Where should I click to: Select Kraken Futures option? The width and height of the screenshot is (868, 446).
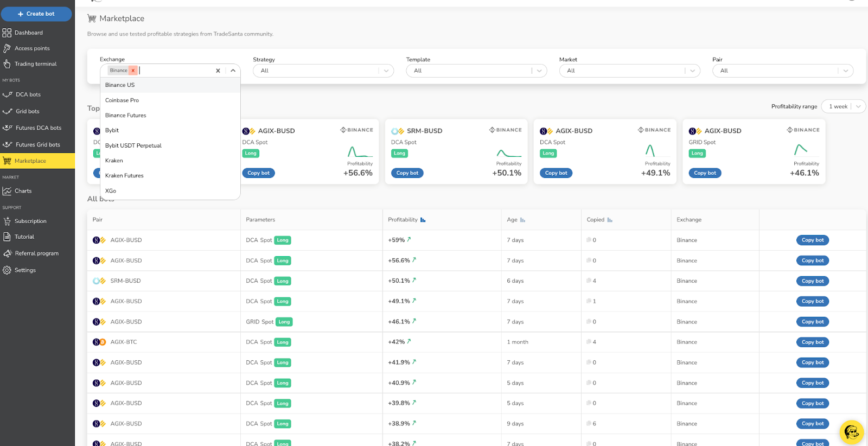point(170,176)
